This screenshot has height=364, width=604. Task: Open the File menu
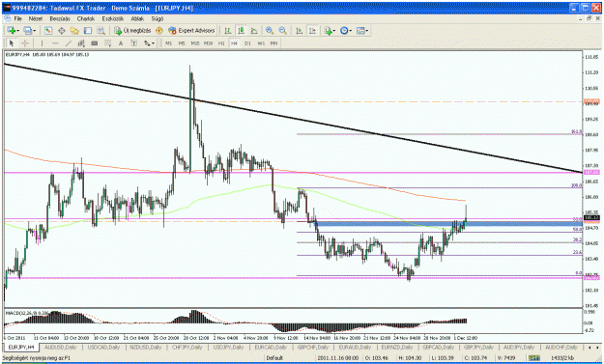tap(18, 18)
